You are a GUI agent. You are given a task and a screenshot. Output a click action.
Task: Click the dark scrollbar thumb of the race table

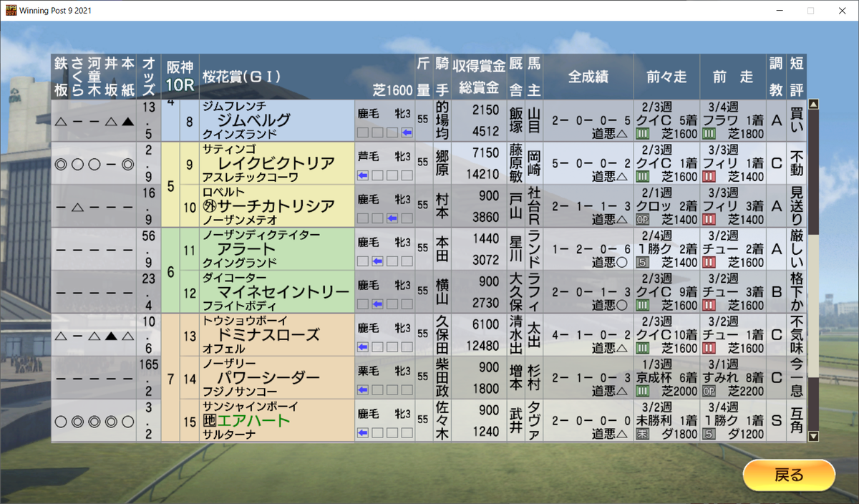(812, 170)
